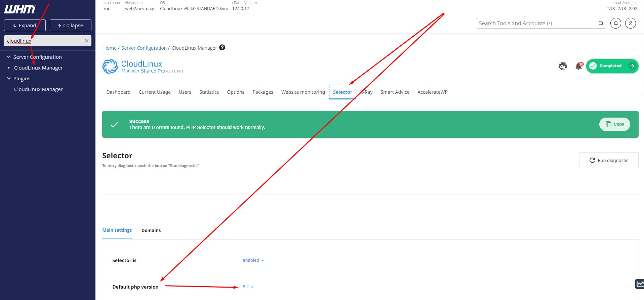644x300 pixels.
Task: Switch to the Domains tab
Action: pos(151,230)
